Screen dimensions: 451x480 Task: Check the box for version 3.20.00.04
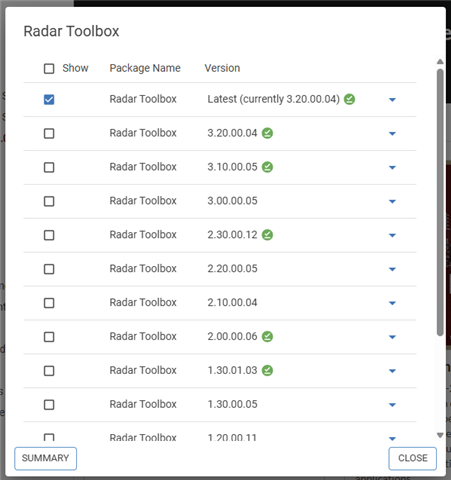point(49,133)
